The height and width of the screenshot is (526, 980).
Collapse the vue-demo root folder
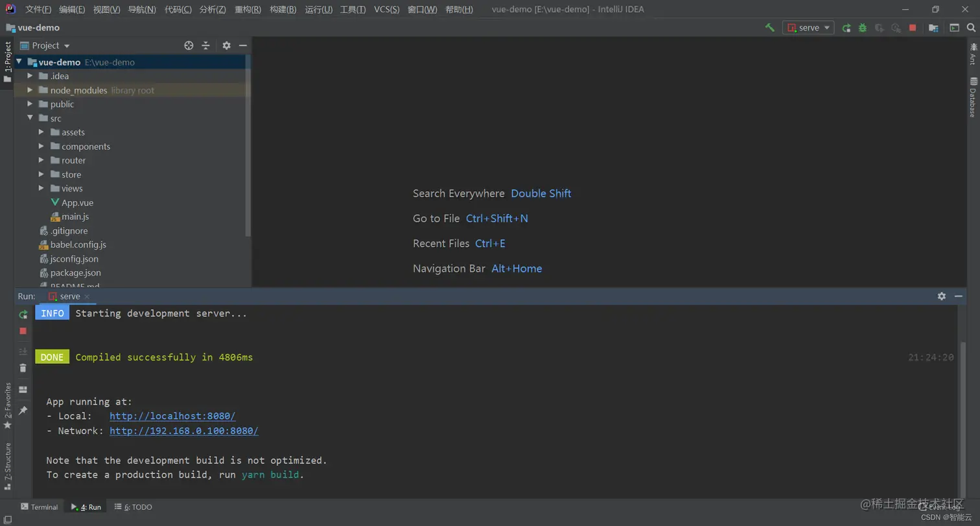[x=19, y=62]
